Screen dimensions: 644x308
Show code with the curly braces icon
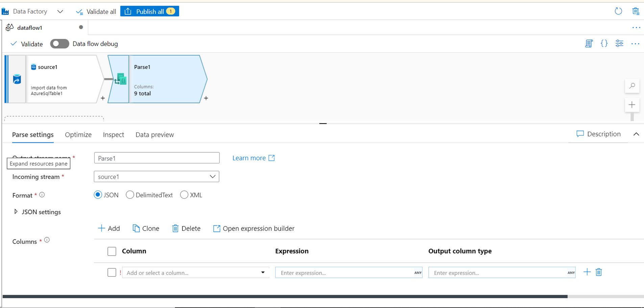pos(604,43)
